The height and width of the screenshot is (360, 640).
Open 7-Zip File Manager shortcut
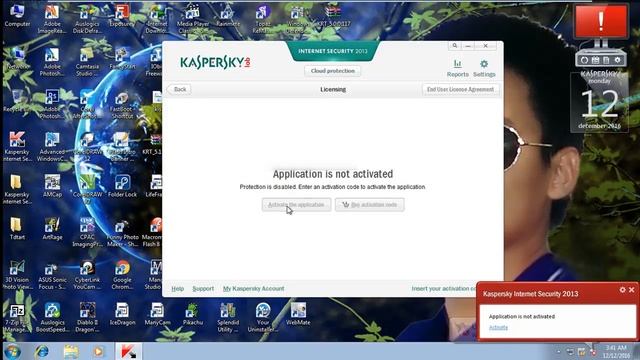pyautogui.click(x=17, y=317)
